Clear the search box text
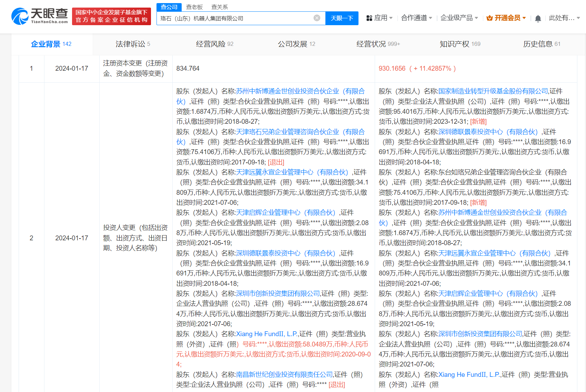The width and height of the screenshot is (586, 392). coord(317,18)
